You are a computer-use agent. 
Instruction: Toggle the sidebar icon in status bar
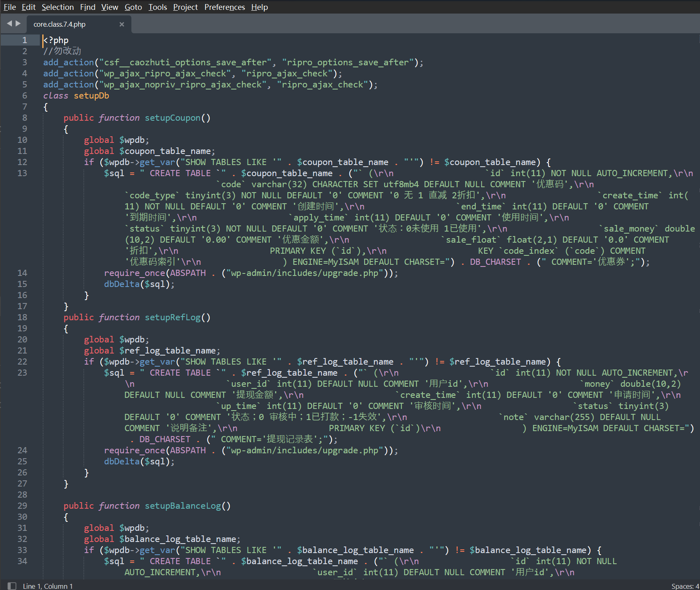(12, 586)
